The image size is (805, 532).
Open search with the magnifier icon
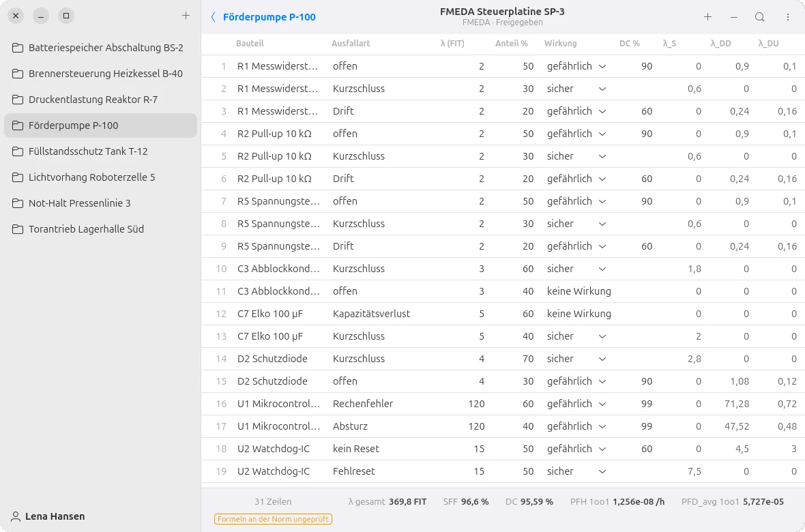pyautogui.click(x=760, y=17)
